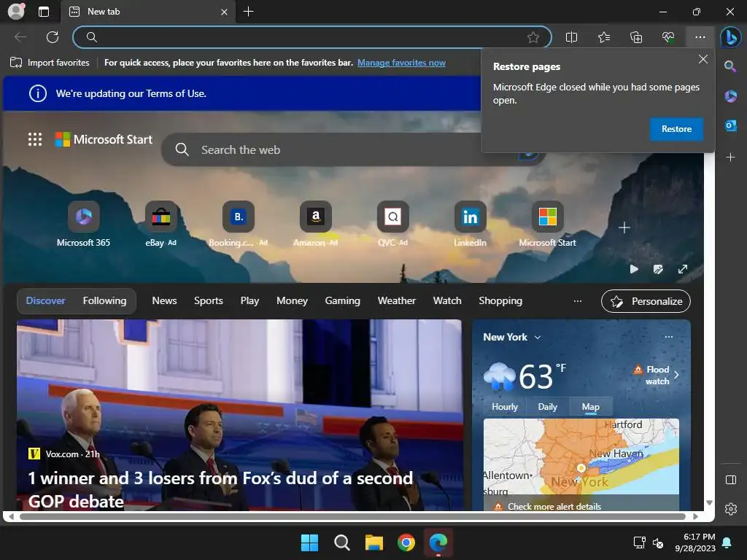
Task: Add a new quick link site
Action: click(624, 227)
